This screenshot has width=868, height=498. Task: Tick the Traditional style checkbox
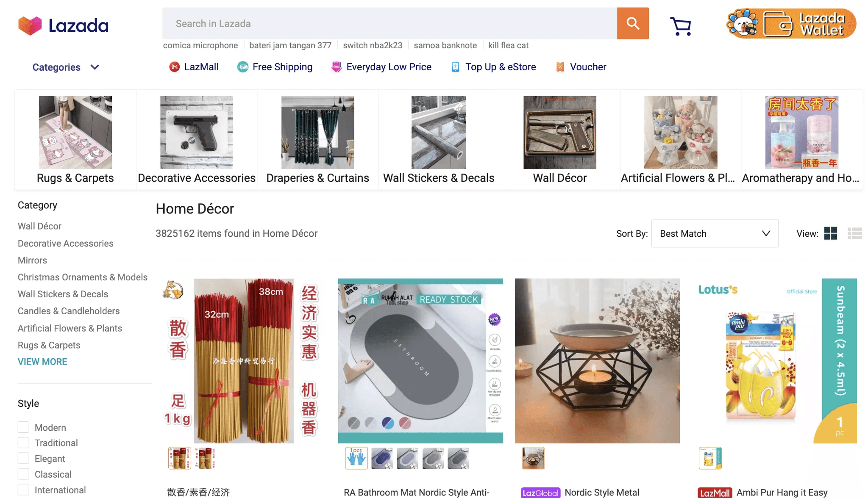click(24, 443)
